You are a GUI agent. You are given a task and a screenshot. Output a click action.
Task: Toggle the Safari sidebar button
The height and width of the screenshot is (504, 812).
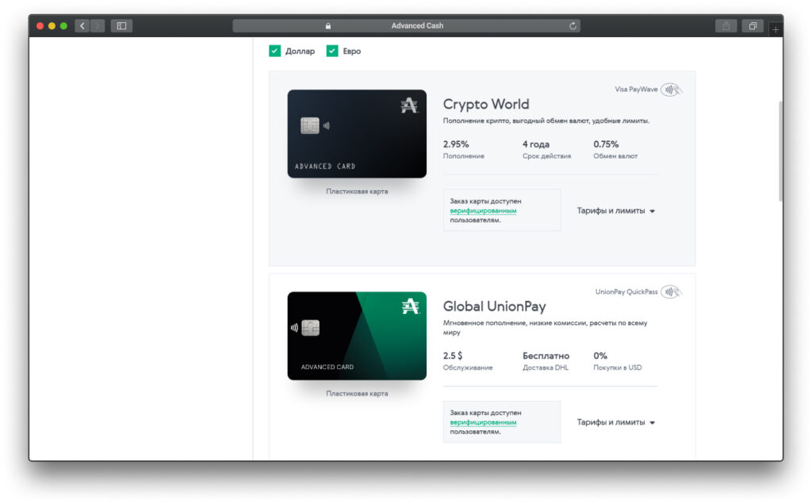click(x=121, y=26)
